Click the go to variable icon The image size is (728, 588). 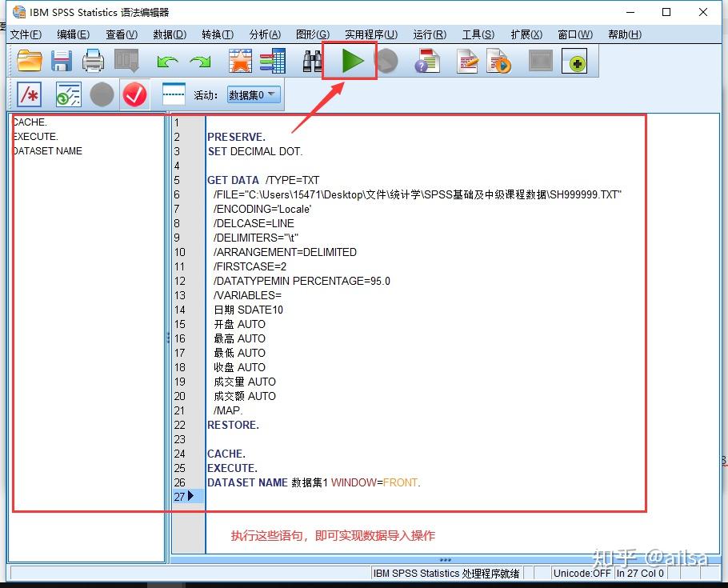(x=273, y=61)
